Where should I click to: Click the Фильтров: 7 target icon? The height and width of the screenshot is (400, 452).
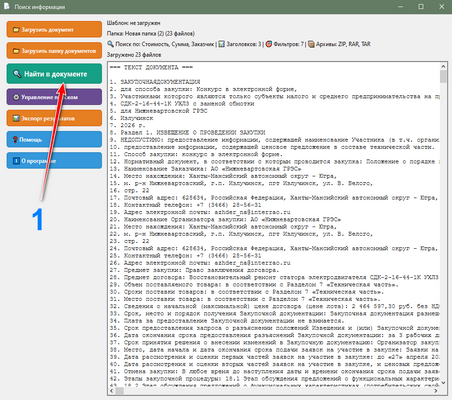click(x=269, y=44)
